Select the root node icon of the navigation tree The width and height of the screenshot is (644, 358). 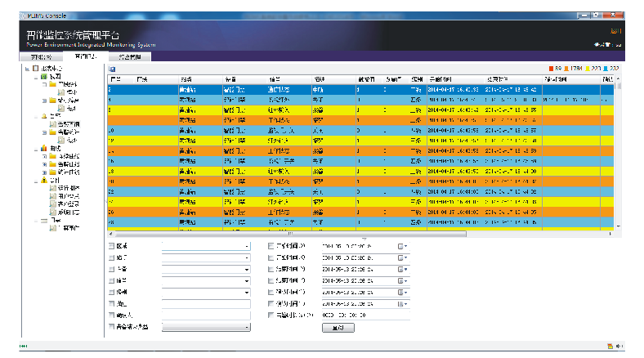36,68
